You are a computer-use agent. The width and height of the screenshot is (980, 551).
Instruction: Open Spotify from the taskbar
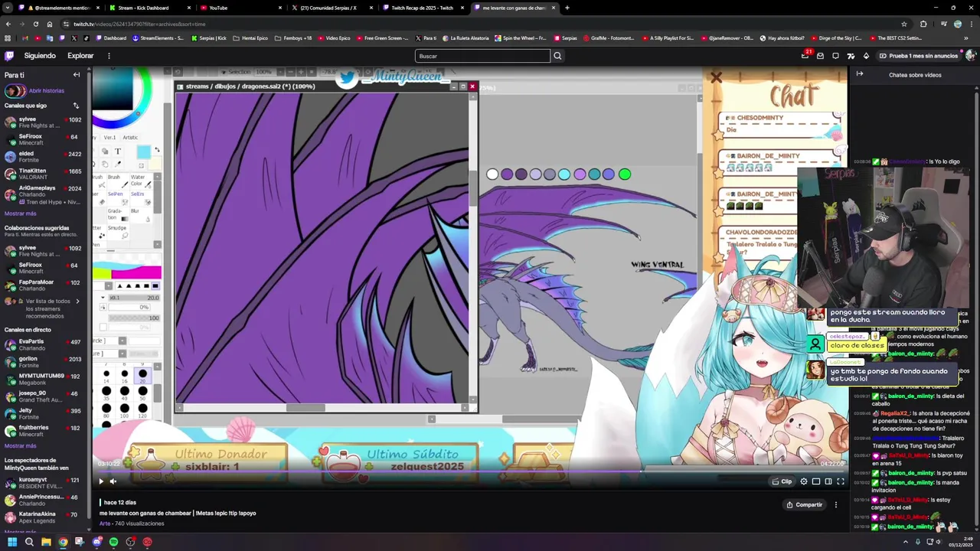pos(113,542)
